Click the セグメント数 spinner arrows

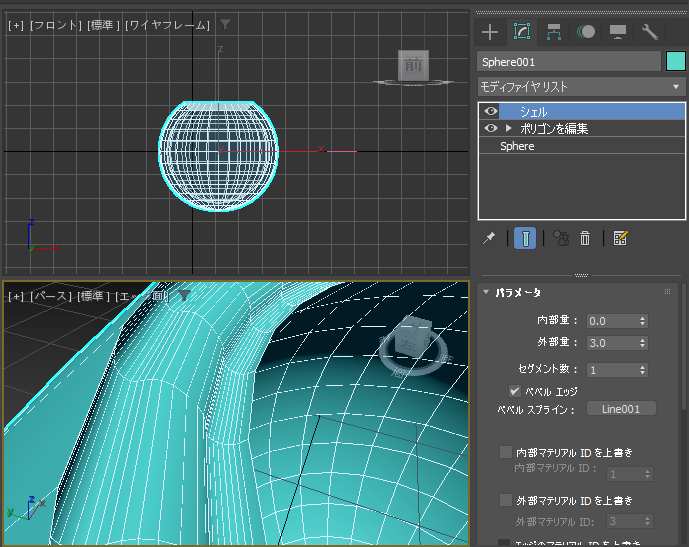pyautogui.click(x=642, y=370)
